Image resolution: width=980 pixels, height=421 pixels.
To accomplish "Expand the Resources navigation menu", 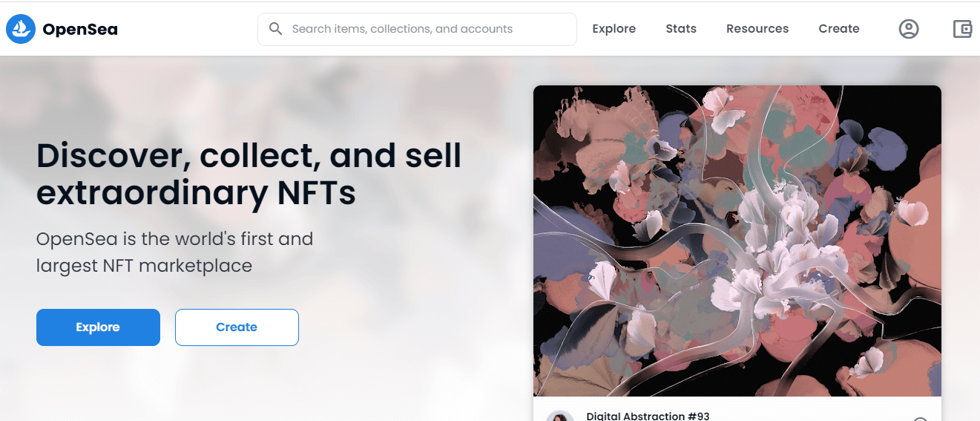I will pos(757,29).
